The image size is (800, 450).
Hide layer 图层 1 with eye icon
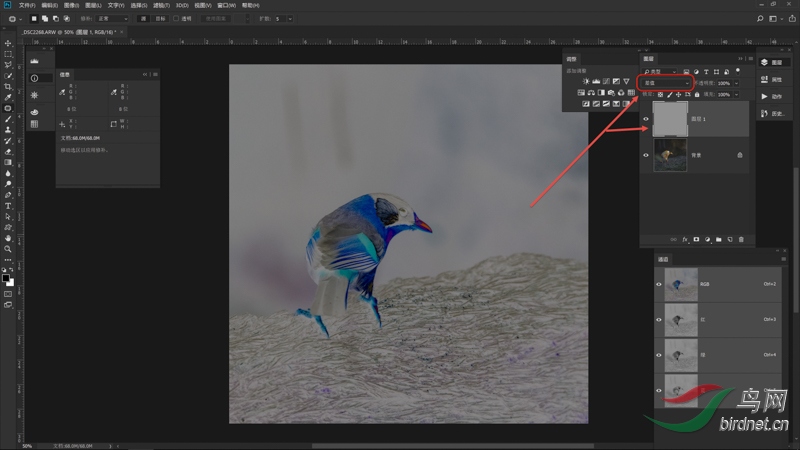646,119
